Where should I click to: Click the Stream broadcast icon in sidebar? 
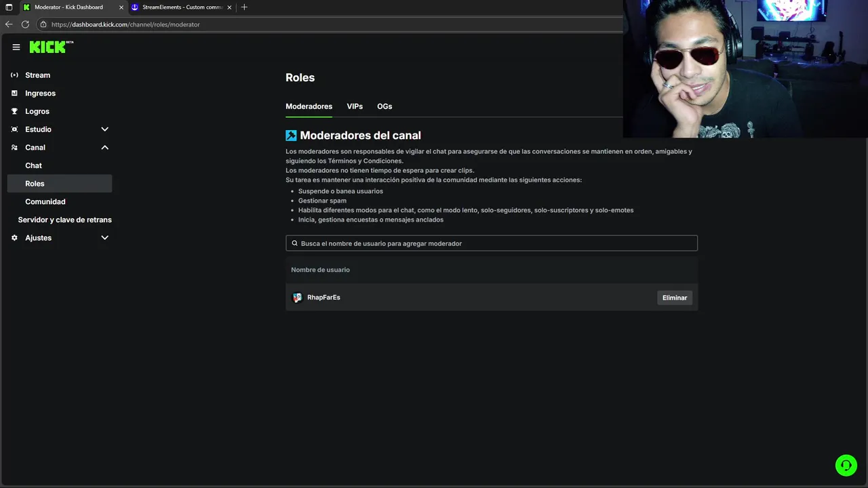point(14,75)
